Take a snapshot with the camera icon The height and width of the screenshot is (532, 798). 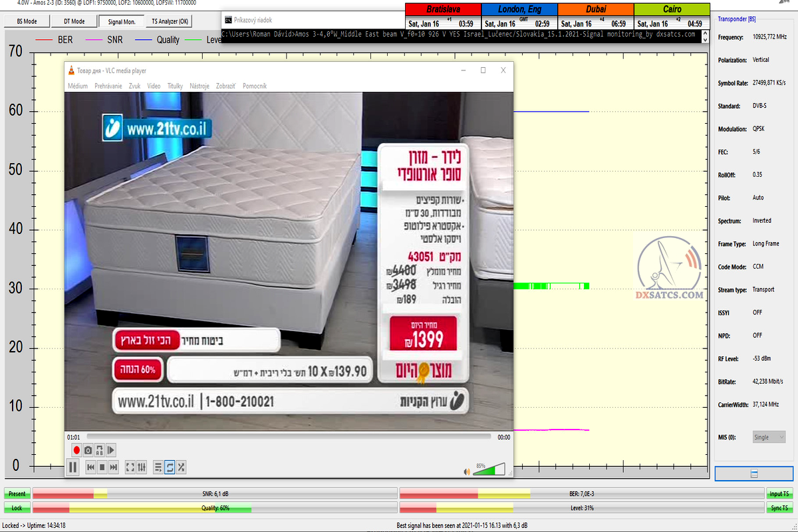coord(88,450)
